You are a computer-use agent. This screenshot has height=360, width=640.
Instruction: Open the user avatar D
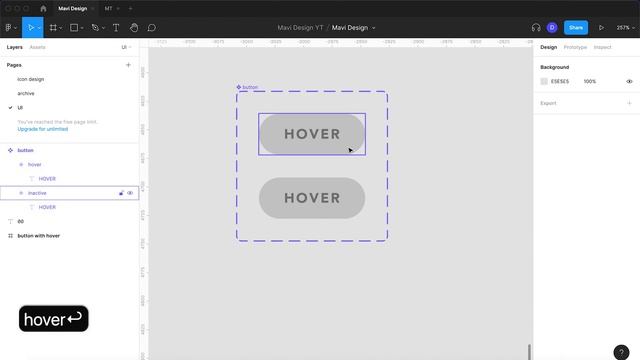coord(552,28)
